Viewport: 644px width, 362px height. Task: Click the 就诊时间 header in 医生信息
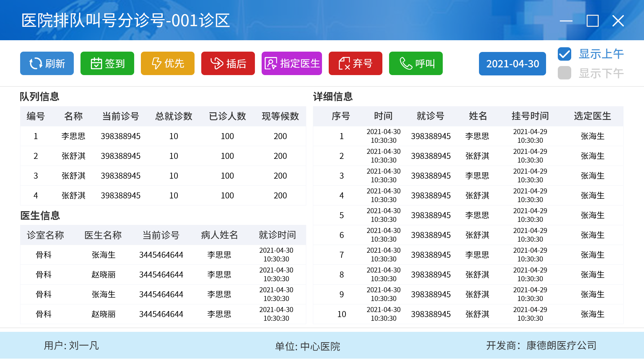point(277,235)
